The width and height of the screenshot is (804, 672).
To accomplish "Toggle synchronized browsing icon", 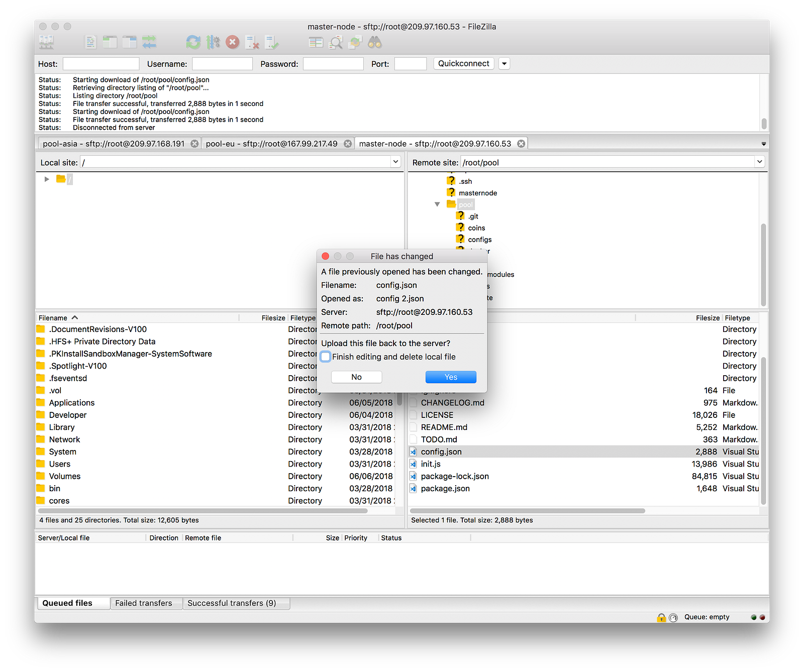I will pos(355,42).
